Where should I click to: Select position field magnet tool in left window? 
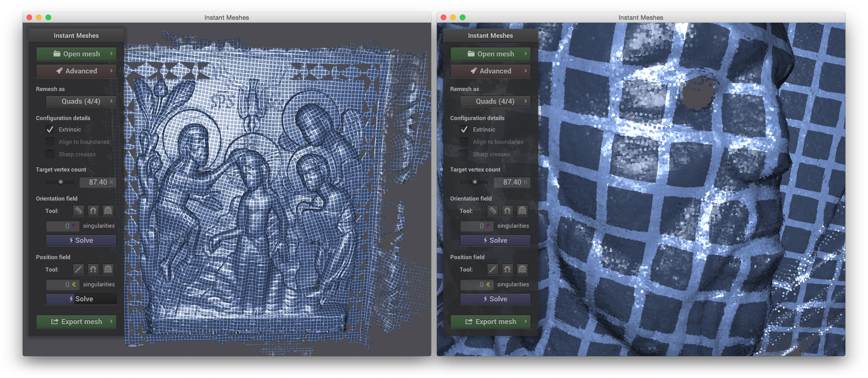[x=93, y=269]
